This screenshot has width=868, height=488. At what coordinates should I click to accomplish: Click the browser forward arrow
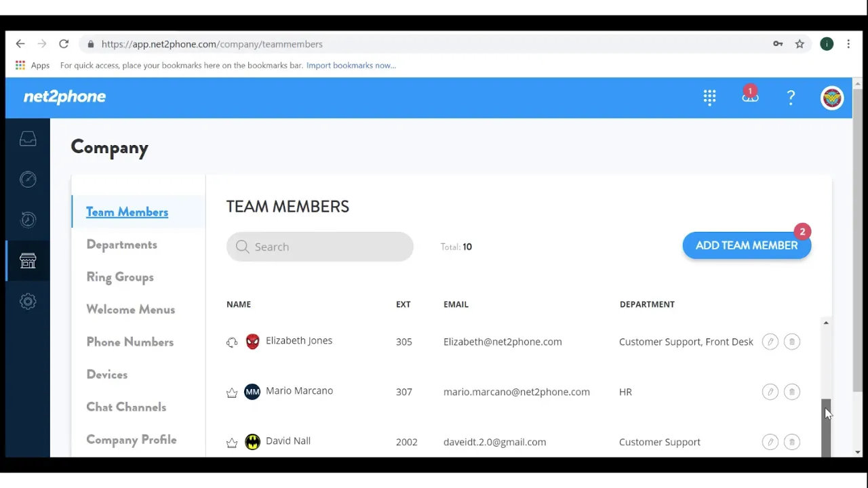coord(42,44)
